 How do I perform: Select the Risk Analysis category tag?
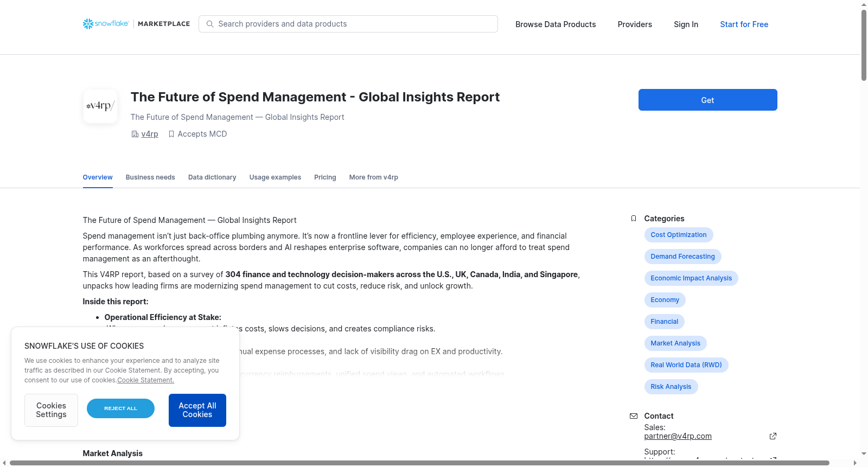click(671, 387)
